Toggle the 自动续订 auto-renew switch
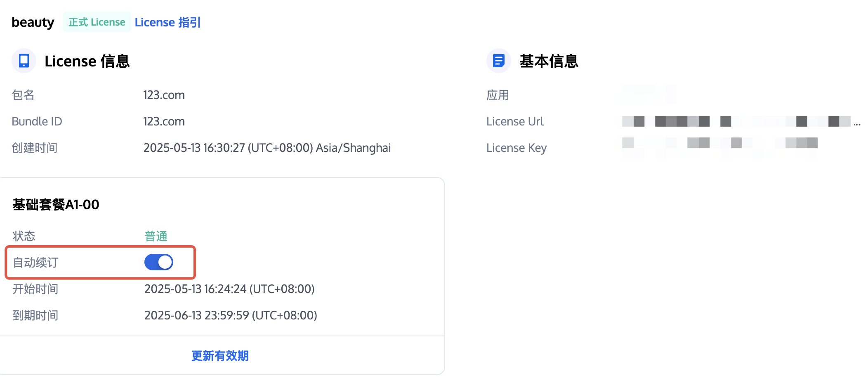Screen dimensions: 868x383 pos(159,262)
